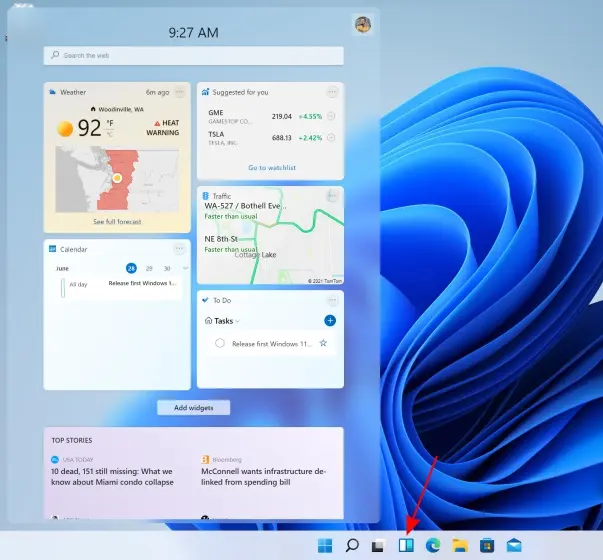Click the sun weather icon
The image size is (603, 560).
click(x=65, y=128)
